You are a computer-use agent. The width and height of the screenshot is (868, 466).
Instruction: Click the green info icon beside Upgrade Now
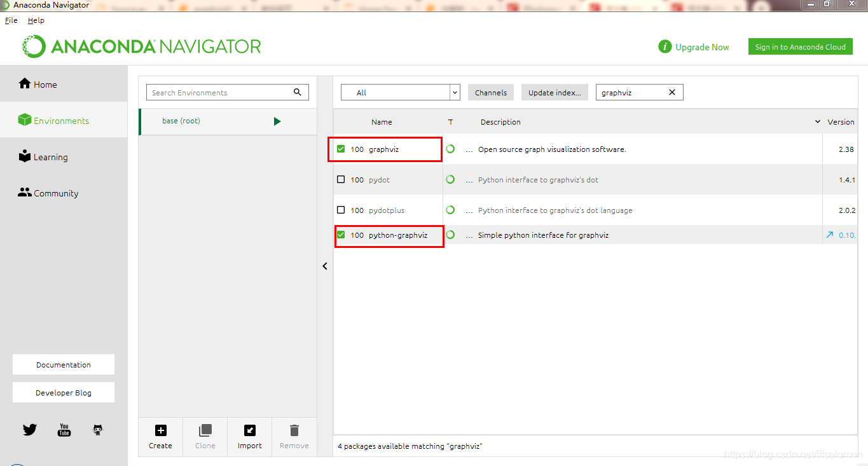[x=665, y=46]
